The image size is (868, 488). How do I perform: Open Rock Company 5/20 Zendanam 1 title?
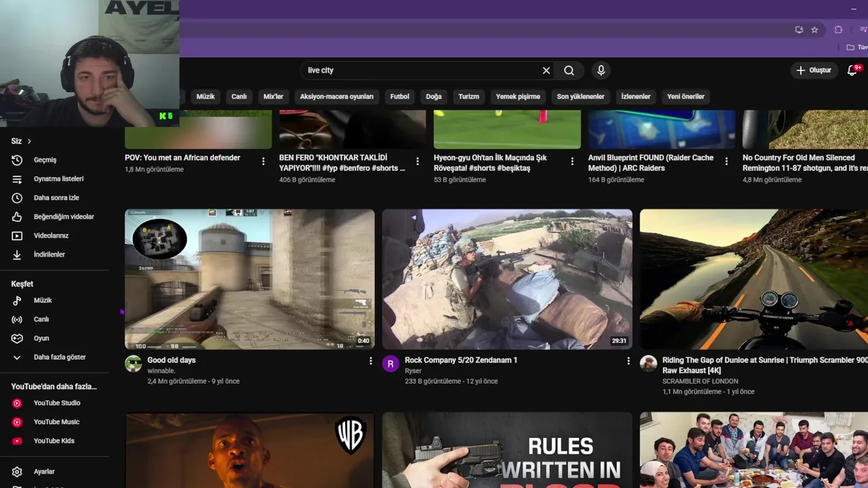coord(461,361)
